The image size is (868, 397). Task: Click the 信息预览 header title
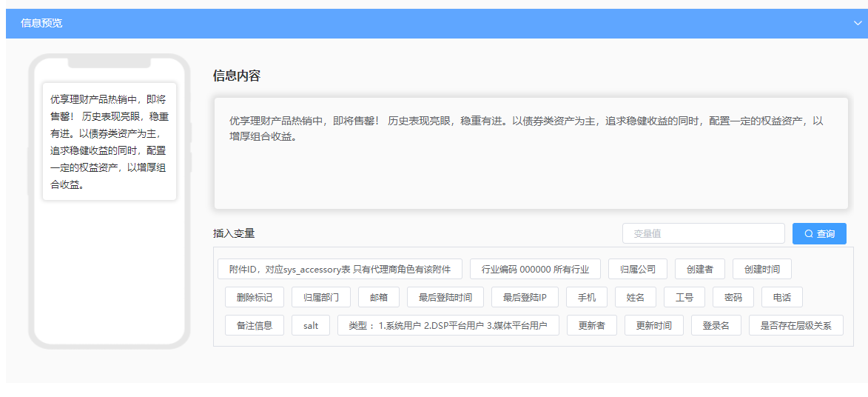(x=41, y=23)
